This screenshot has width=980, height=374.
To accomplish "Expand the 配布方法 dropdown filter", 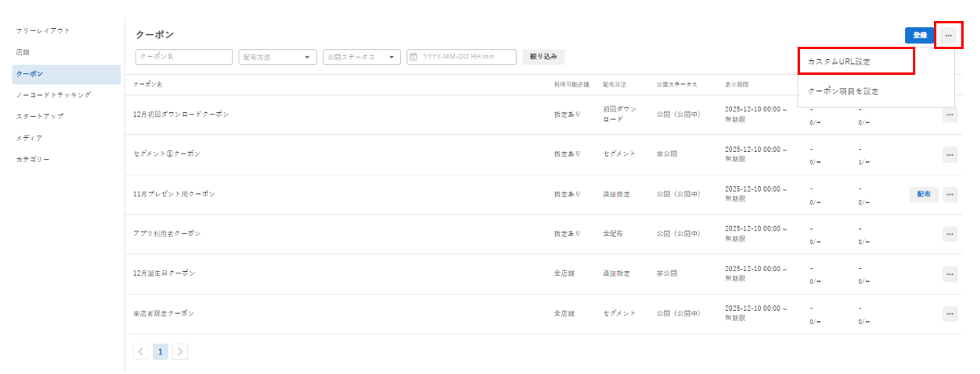I will click(x=278, y=57).
